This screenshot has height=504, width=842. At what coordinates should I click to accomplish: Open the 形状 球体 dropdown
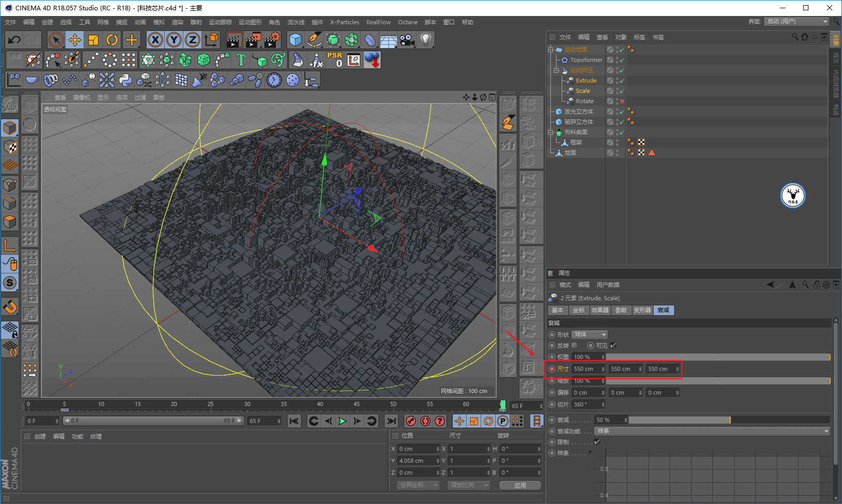point(590,335)
